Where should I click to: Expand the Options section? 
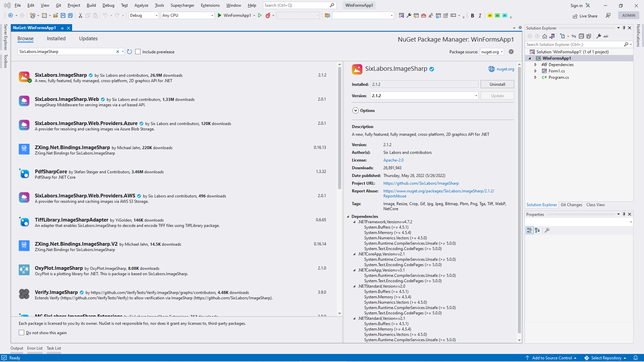tap(356, 111)
